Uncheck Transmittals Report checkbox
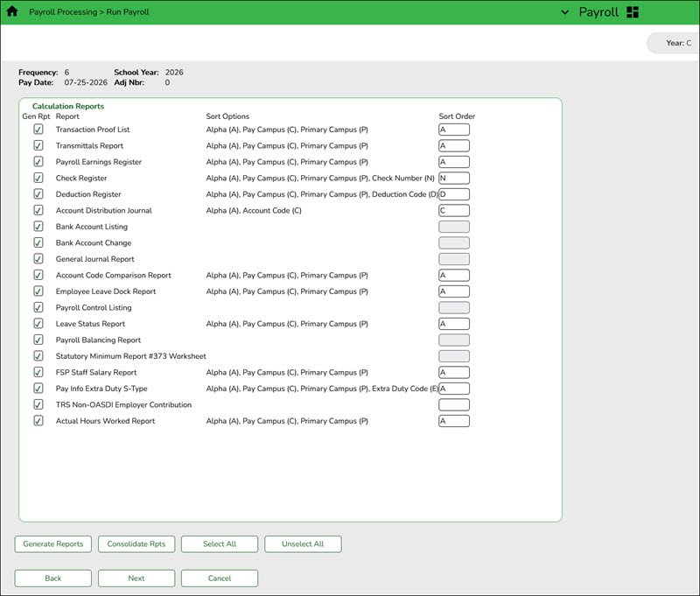 click(38, 145)
